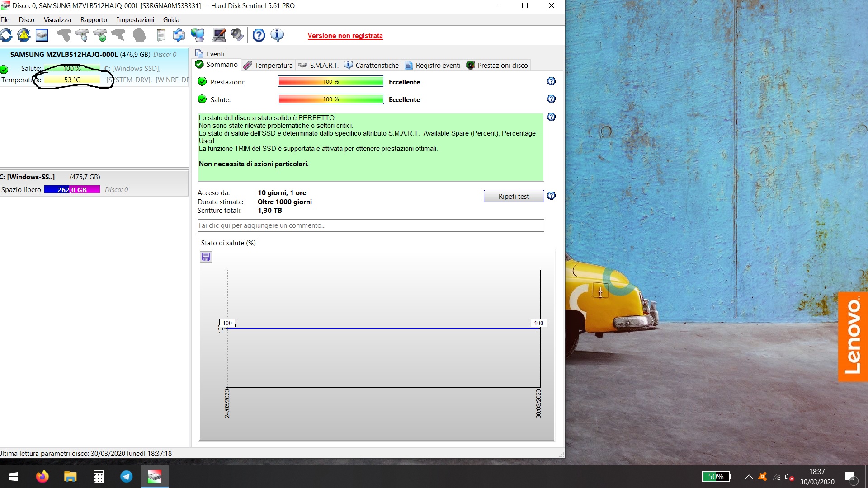868x488 pixels.
Task: Click help icon beside green status text box
Action: click(551, 117)
